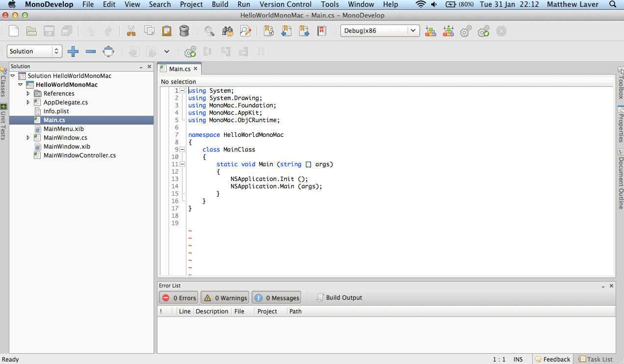Collapse the using block at line 1
Screen dimensions: 624x364
coord(182,91)
